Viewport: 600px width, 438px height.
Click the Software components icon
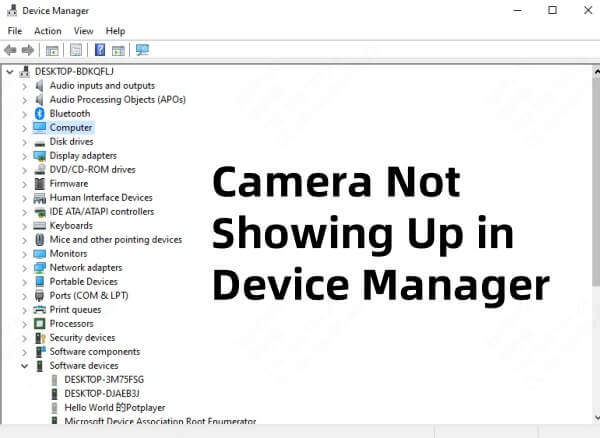point(40,352)
